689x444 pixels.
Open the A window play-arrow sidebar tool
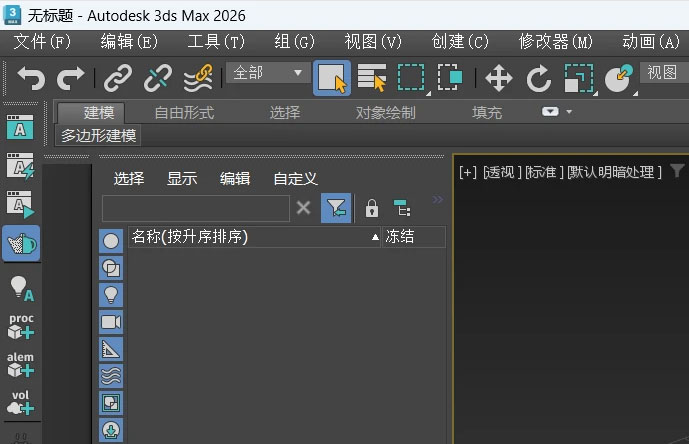(20, 204)
